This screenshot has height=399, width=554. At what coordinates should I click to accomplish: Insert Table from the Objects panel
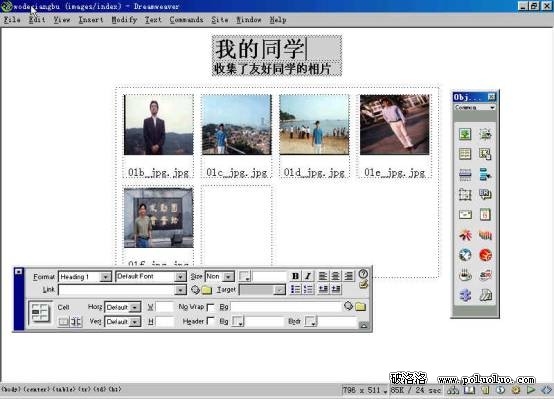tap(465, 154)
